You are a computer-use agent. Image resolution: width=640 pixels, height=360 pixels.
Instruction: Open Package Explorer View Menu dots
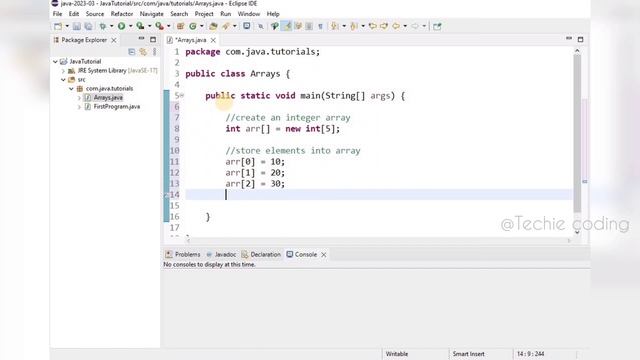(154, 52)
